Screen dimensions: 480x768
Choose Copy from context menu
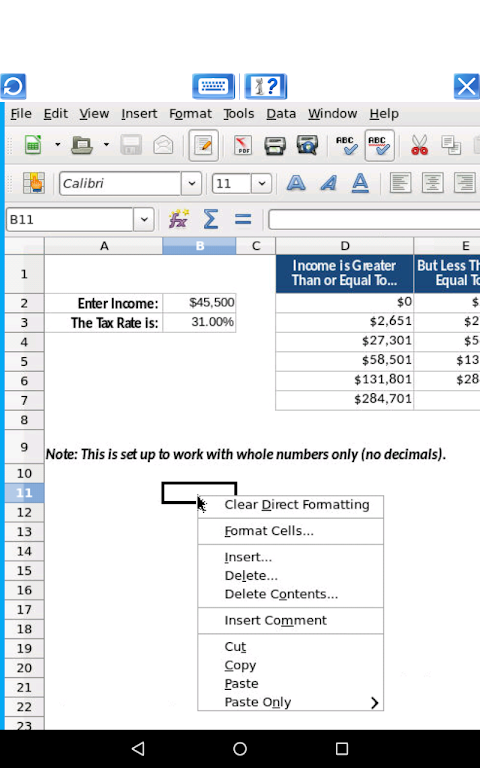pyautogui.click(x=290, y=666)
